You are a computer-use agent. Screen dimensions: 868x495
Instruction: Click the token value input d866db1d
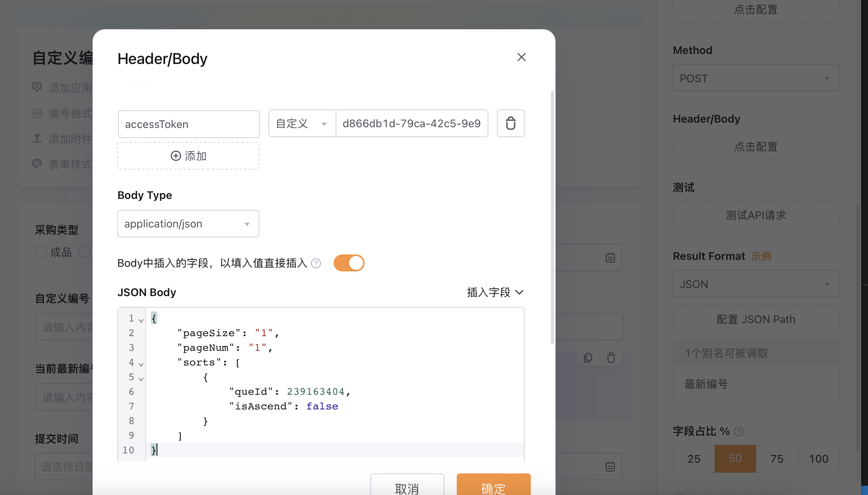412,123
